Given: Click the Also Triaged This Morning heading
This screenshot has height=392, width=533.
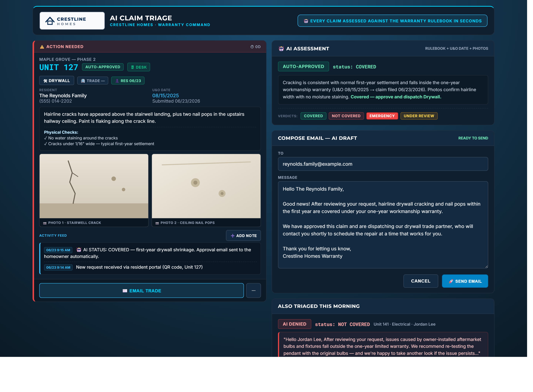Looking at the screenshot, I should click(x=319, y=306).
